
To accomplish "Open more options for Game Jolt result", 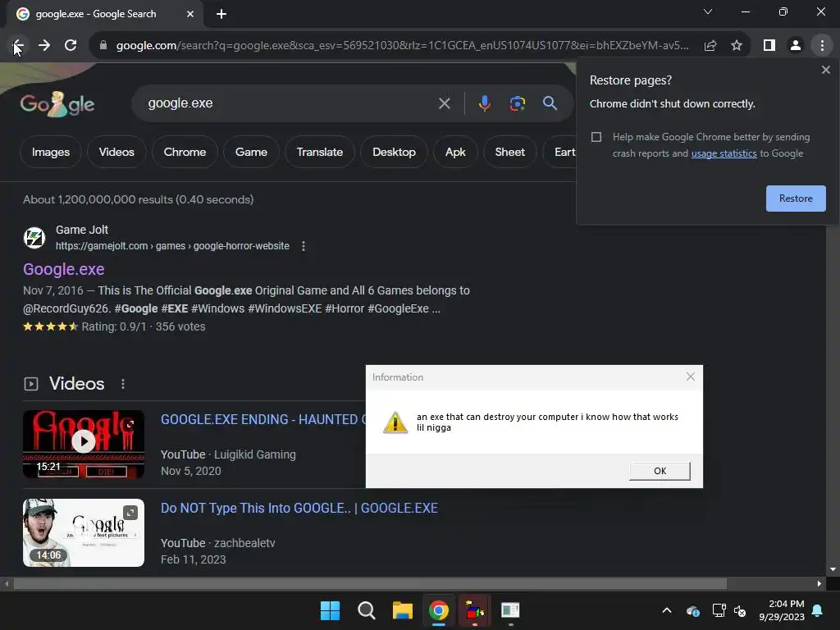I will 304,246.
